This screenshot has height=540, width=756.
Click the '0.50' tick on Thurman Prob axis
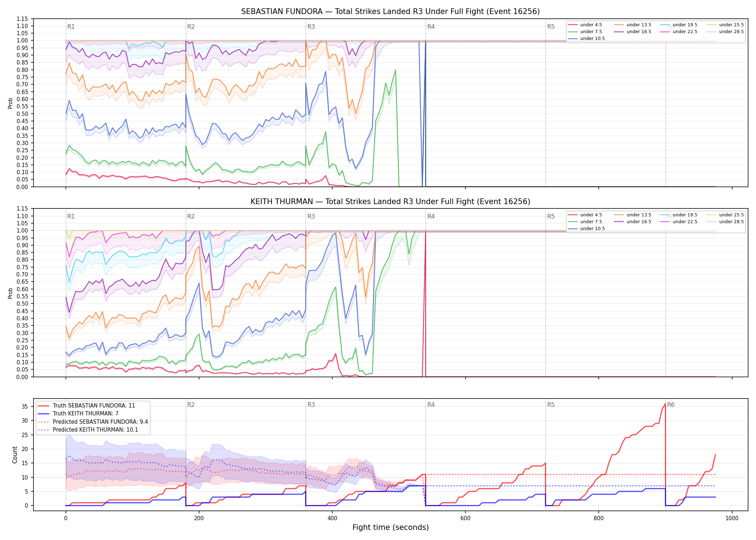(x=22, y=303)
